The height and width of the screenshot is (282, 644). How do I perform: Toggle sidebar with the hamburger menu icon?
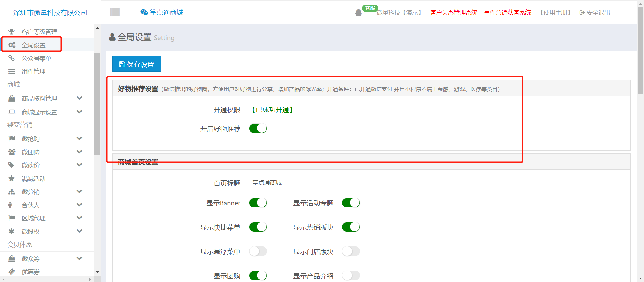click(x=115, y=12)
